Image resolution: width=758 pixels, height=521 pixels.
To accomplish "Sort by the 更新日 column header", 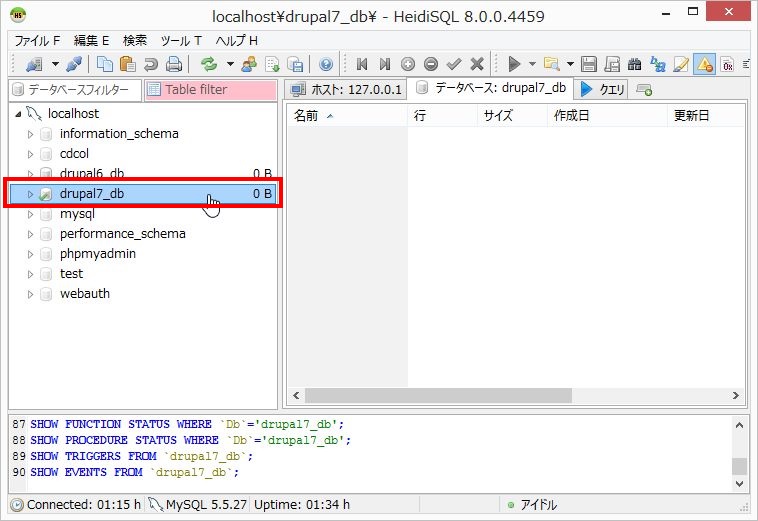I will 706,116.
